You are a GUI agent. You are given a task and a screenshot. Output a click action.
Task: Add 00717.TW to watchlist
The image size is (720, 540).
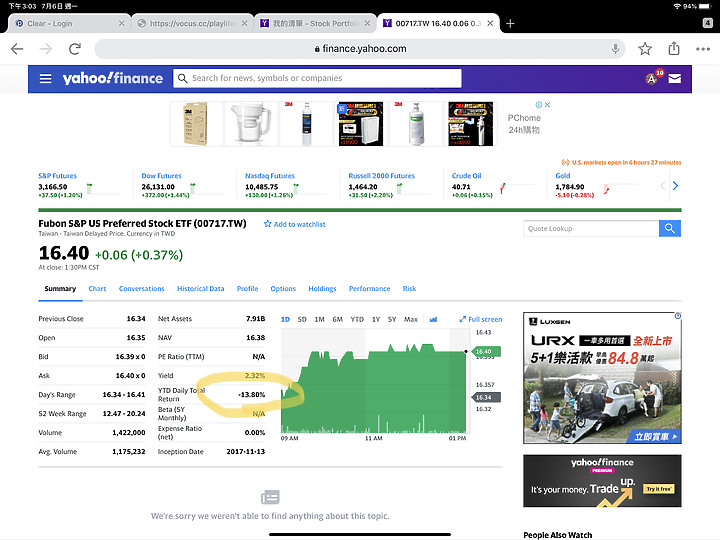point(294,224)
